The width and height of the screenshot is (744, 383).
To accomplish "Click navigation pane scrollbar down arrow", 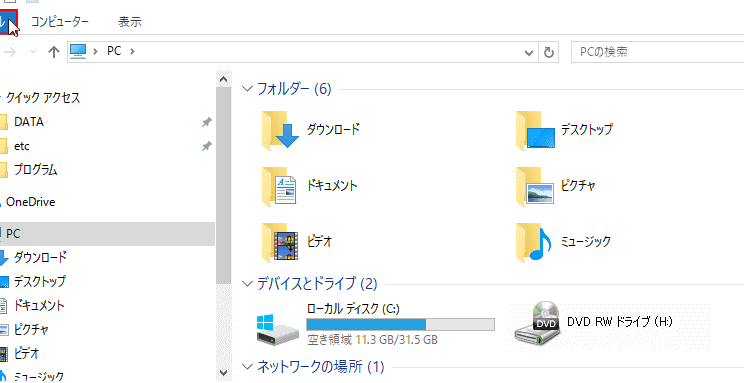I will tap(223, 373).
